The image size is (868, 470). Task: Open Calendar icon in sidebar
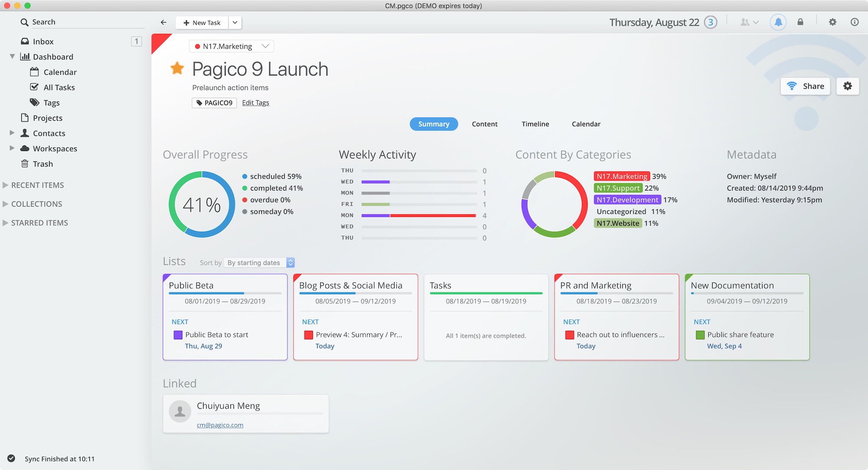[x=34, y=72]
